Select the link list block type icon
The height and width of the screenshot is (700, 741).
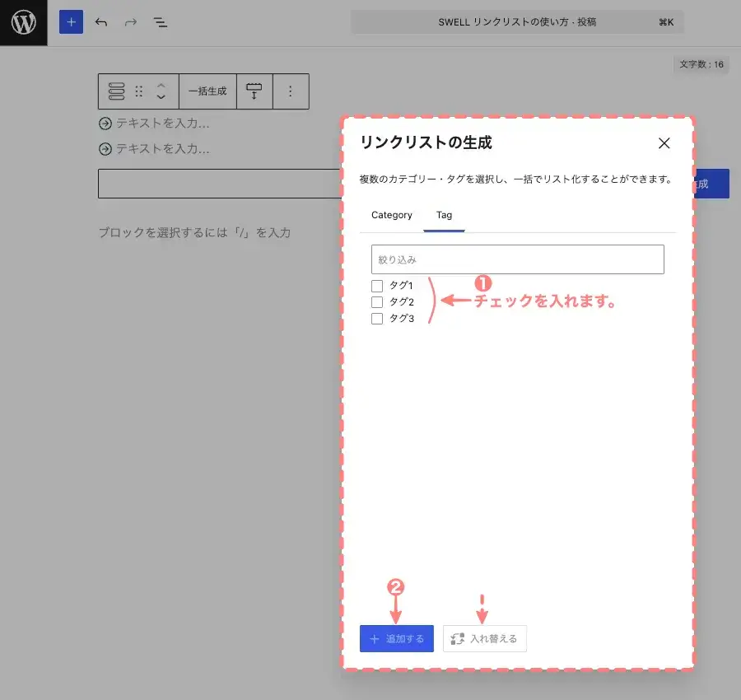point(116,91)
